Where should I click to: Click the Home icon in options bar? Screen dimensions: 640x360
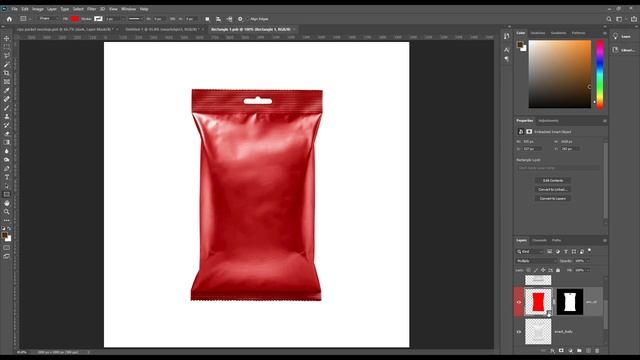tap(9, 19)
